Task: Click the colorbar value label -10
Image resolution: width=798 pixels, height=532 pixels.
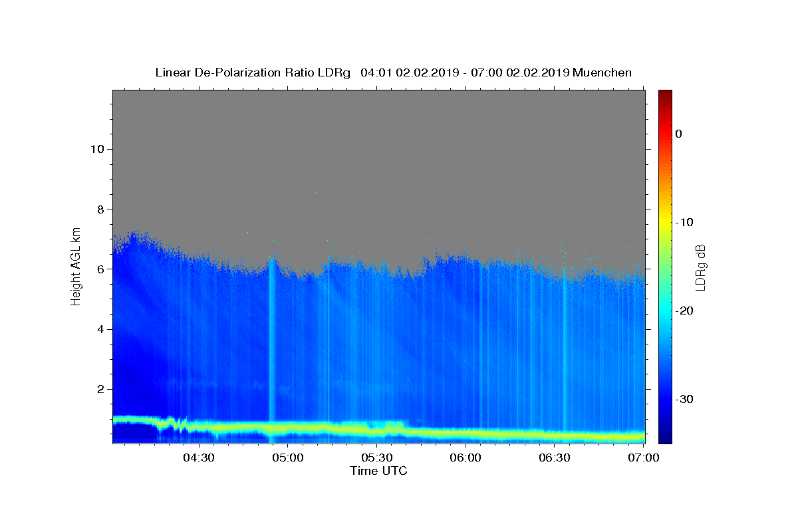Action: [x=685, y=222]
